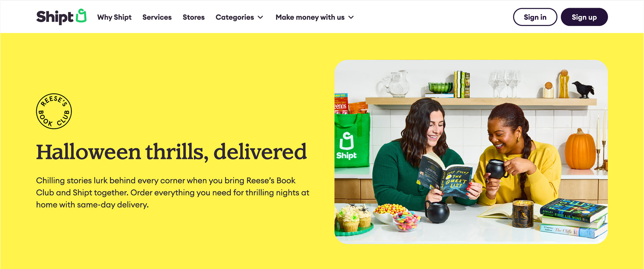The width and height of the screenshot is (644, 269).
Task: Go to Why Shipt page
Action: point(114,17)
